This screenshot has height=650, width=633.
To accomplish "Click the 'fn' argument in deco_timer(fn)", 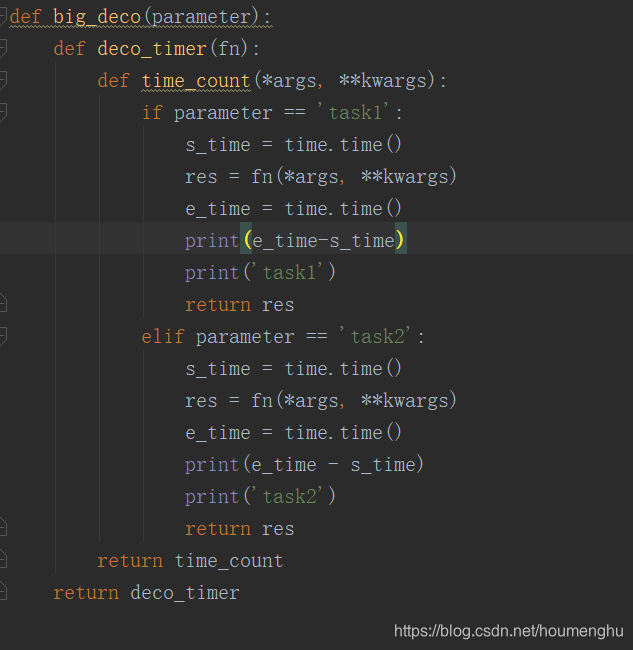I will click(x=229, y=49).
